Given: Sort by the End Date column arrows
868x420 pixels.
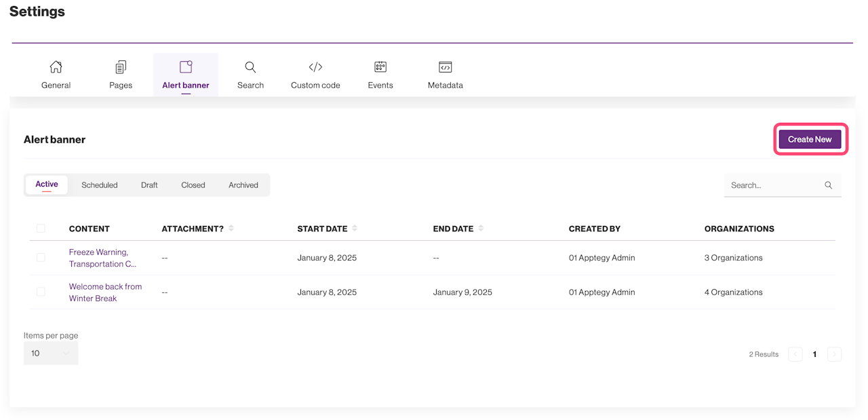Looking at the screenshot, I should coord(481,229).
